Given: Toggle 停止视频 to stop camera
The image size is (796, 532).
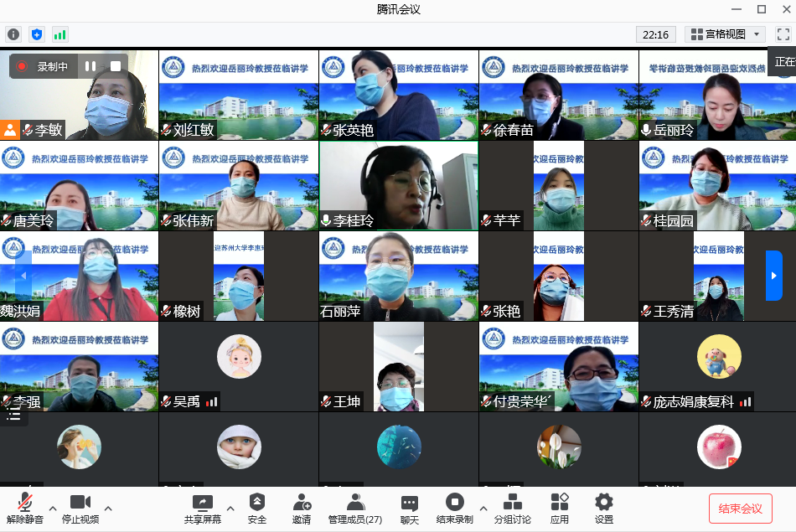Looking at the screenshot, I should (x=80, y=508).
